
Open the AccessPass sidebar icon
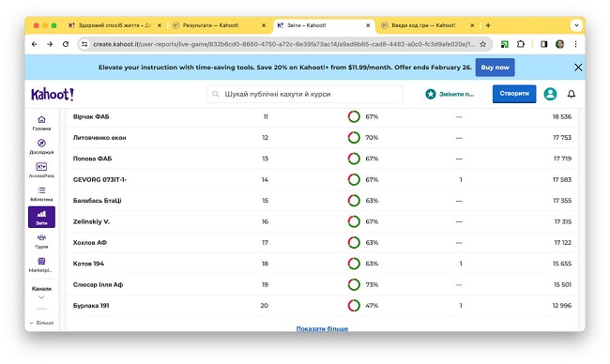click(x=41, y=171)
